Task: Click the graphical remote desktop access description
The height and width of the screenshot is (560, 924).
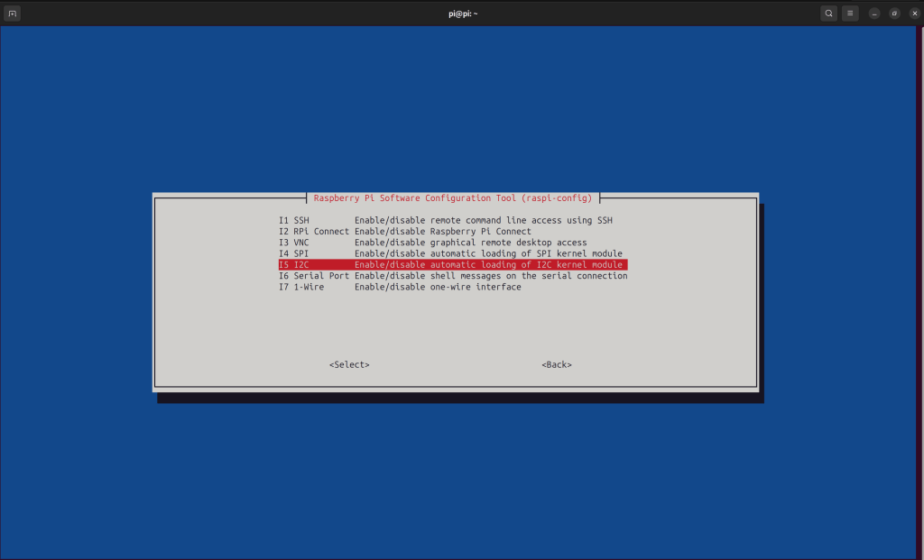Action: coord(470,243)
